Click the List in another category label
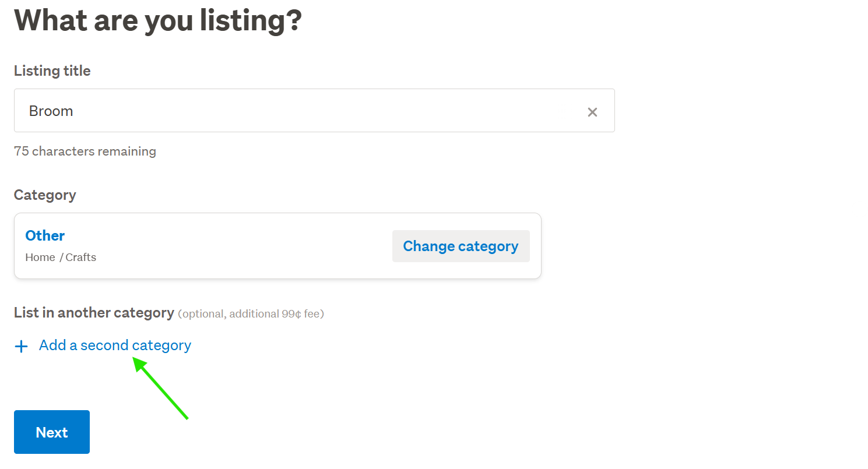 point(94,313)
